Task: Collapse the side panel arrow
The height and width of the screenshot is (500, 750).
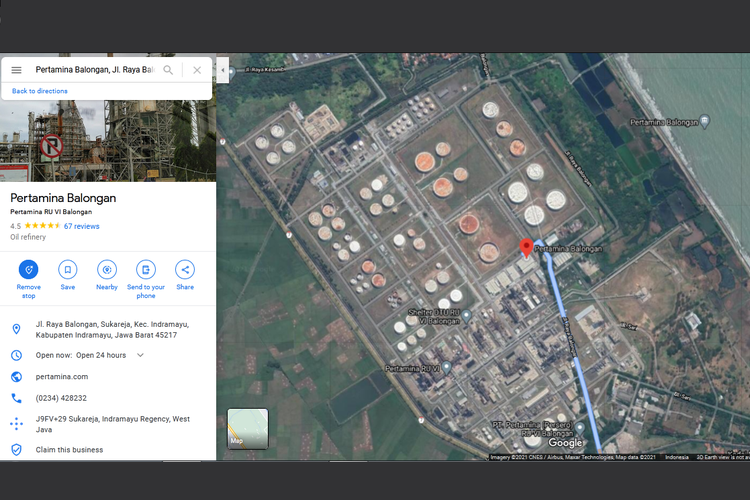Action: 222,70
